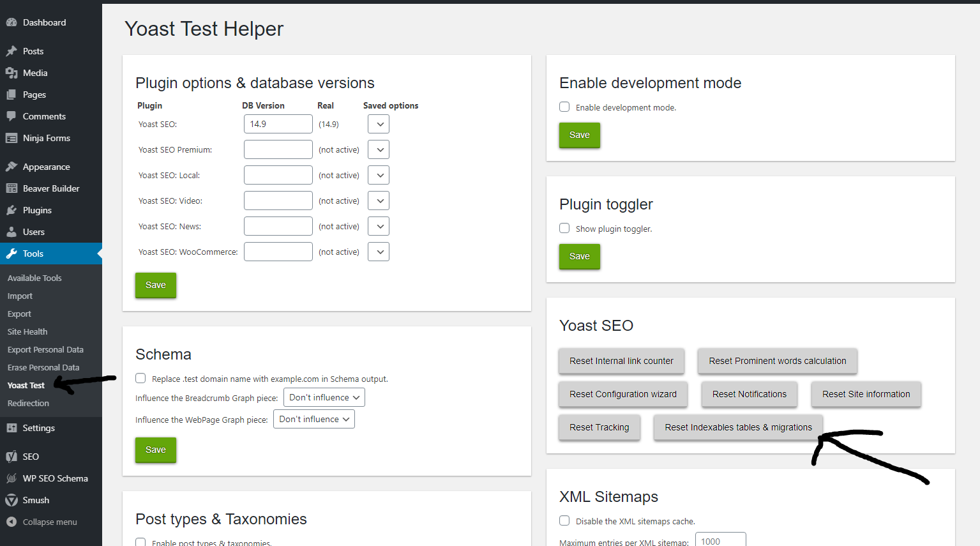Click Reset Indexables tables & migrations button
Image resolution: width=980 pixels, height=546 pixels.
(x=738, y=427)
